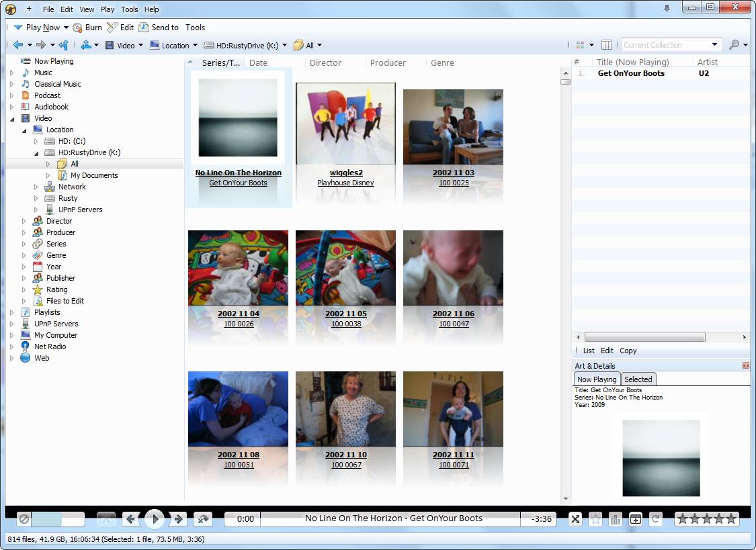This screenshot has width=756, height=550.
Task: Click the volume slider in player
Action: click(x=57, y=519)
